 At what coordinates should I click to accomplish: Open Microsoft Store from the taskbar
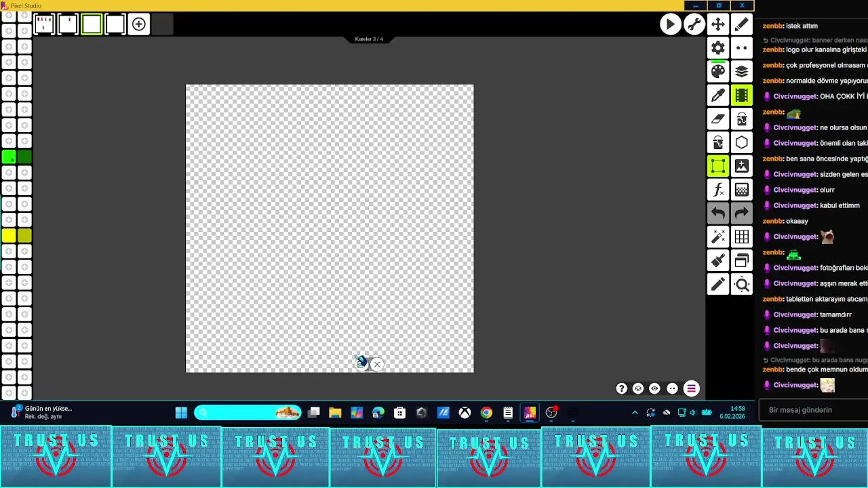400,413
